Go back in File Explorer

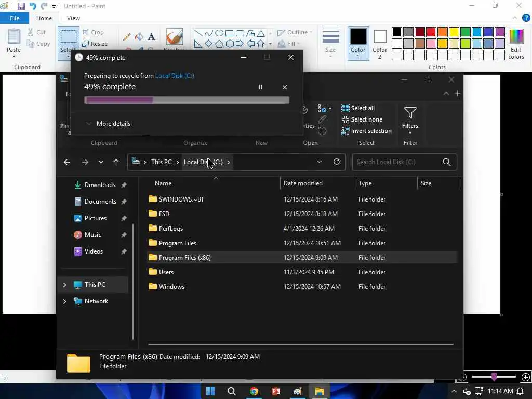click(67, 162)
